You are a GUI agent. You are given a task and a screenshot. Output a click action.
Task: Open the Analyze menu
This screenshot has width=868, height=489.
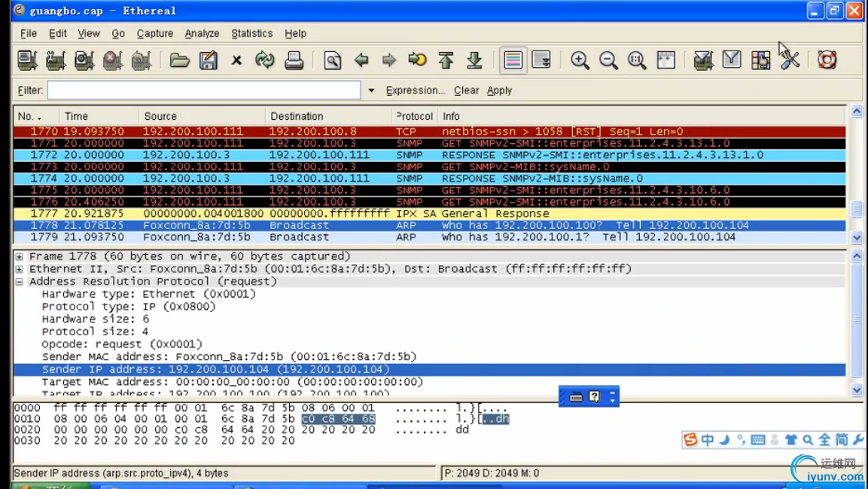(202, 34)
